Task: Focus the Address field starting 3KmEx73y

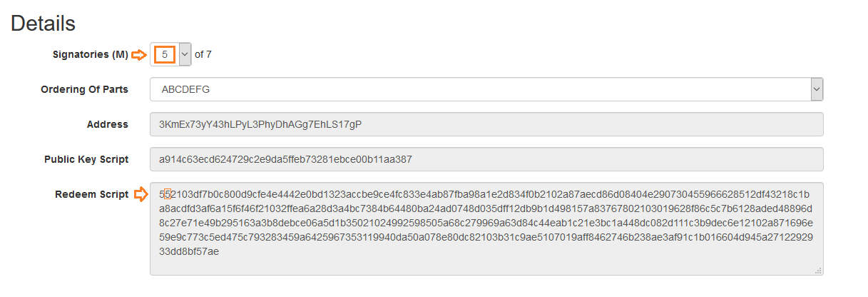Action: (x=486, y=124)
